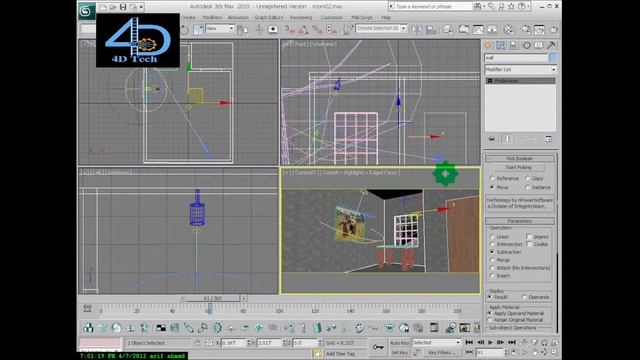
Task: Select the Copy radio button
Action: click(528, 178)
